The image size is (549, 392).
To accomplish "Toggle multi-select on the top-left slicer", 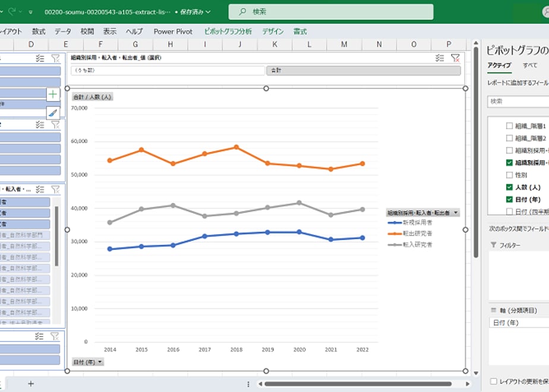I will (40, 58).
